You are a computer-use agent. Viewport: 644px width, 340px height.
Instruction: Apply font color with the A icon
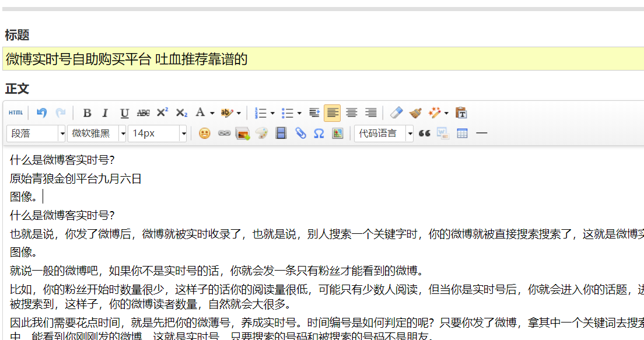pos(200,113)
